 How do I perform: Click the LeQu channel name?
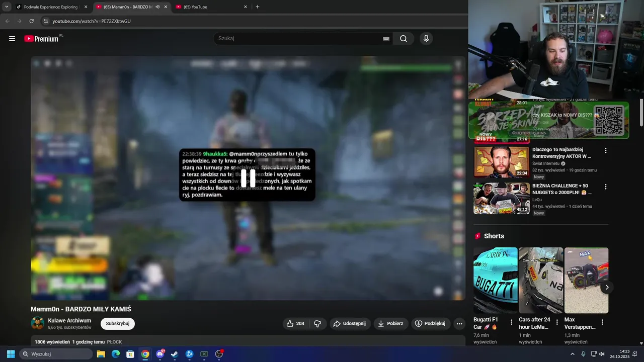tap(537, 200)
